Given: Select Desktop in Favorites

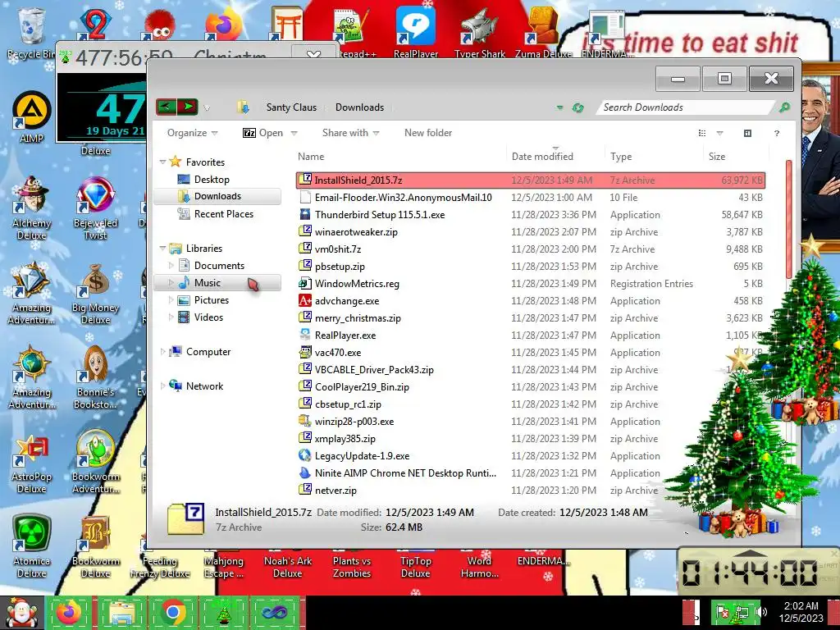Looking at the screenshot, I should [x=212, y=180].
